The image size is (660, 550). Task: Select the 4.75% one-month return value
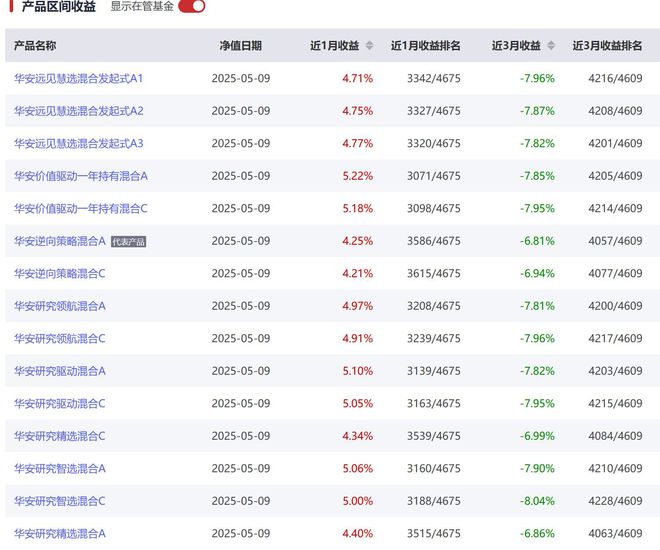coord(358,111)
